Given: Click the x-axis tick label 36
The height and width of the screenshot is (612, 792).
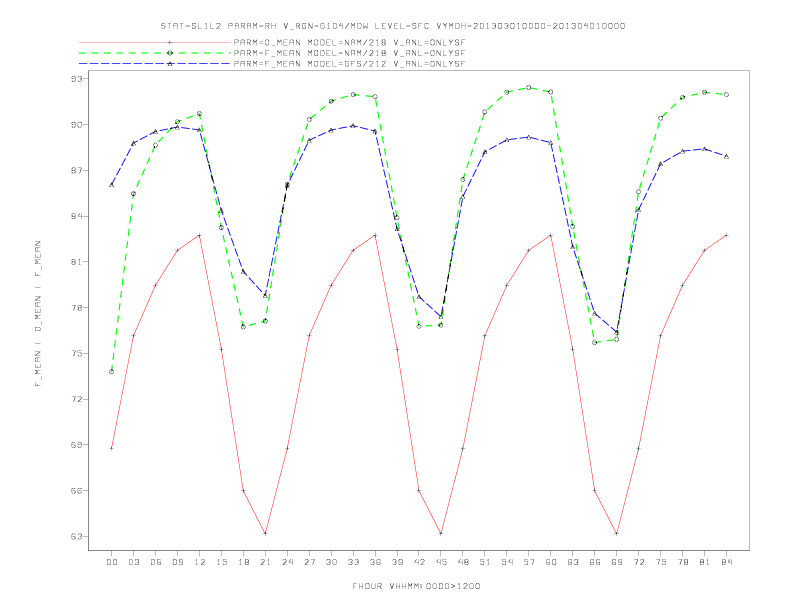Looking at the screenshot, I should pyautogui.click(x=375, y=562).
